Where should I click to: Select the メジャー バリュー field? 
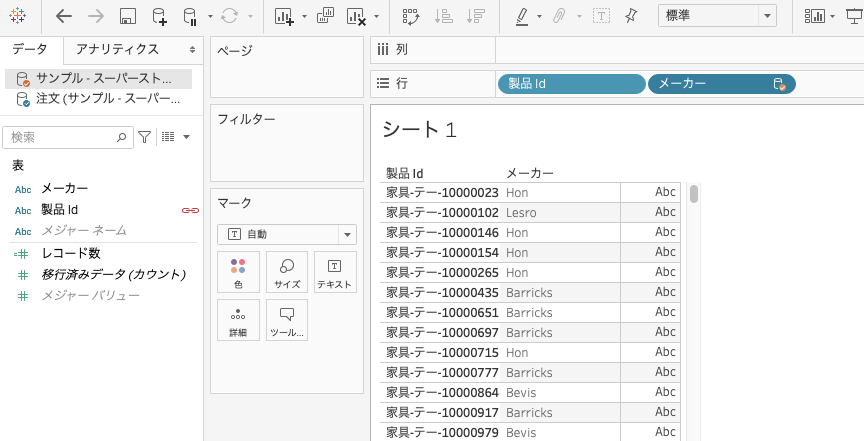tap(90, 296)
